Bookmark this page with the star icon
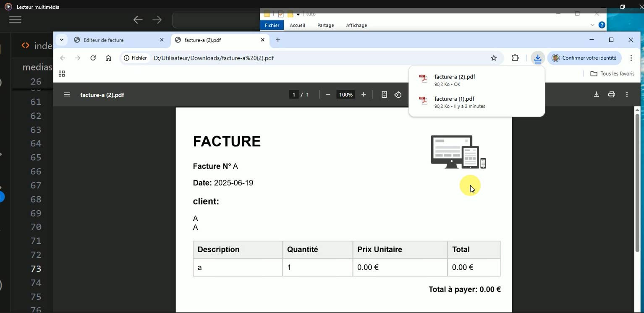The height and width of the screenshot is (313, 644). [x=494, y=58]
